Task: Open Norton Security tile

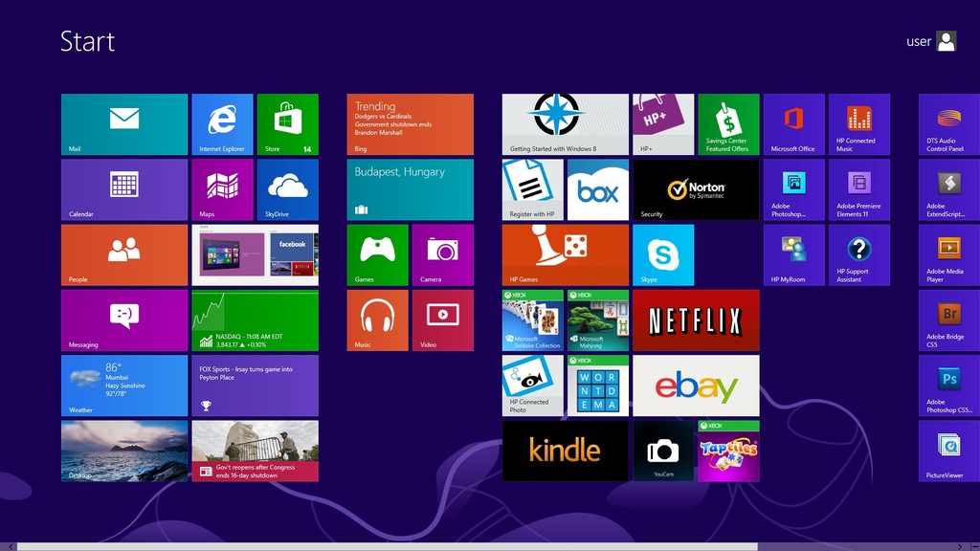Action: pos(696,189)
